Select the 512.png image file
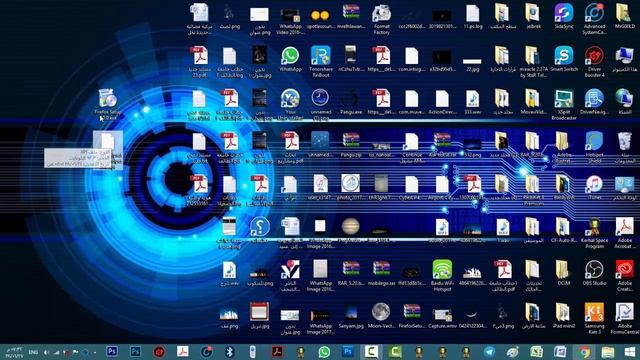Image resolution: width=640 pixels, height=360 pixels. pos(473,148)
